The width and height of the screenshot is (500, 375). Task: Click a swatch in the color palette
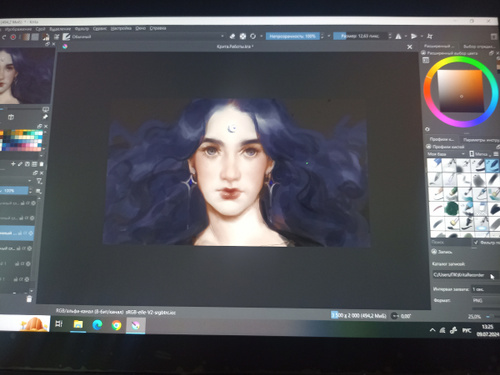click(22, 141)
